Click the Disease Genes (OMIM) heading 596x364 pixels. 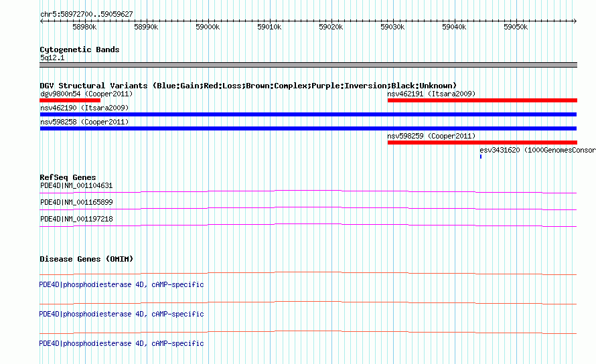86,259
